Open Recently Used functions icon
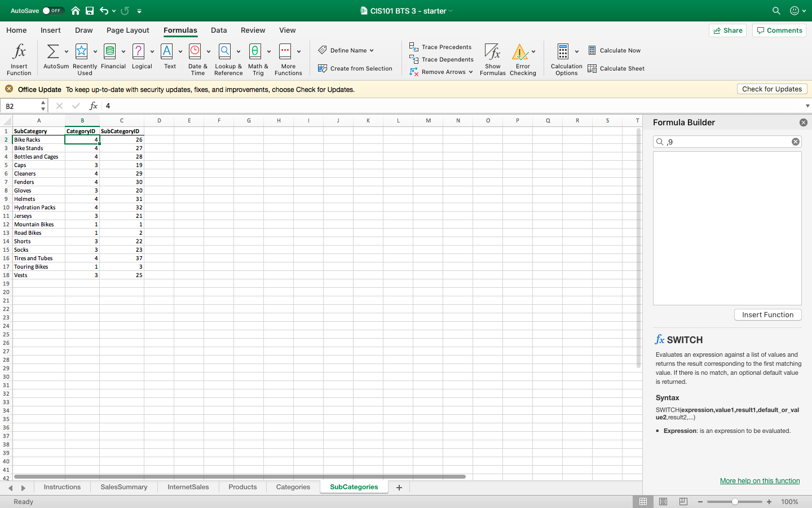Image resolution: width=812 pixels, height=508 pixels. click(82, 51)
